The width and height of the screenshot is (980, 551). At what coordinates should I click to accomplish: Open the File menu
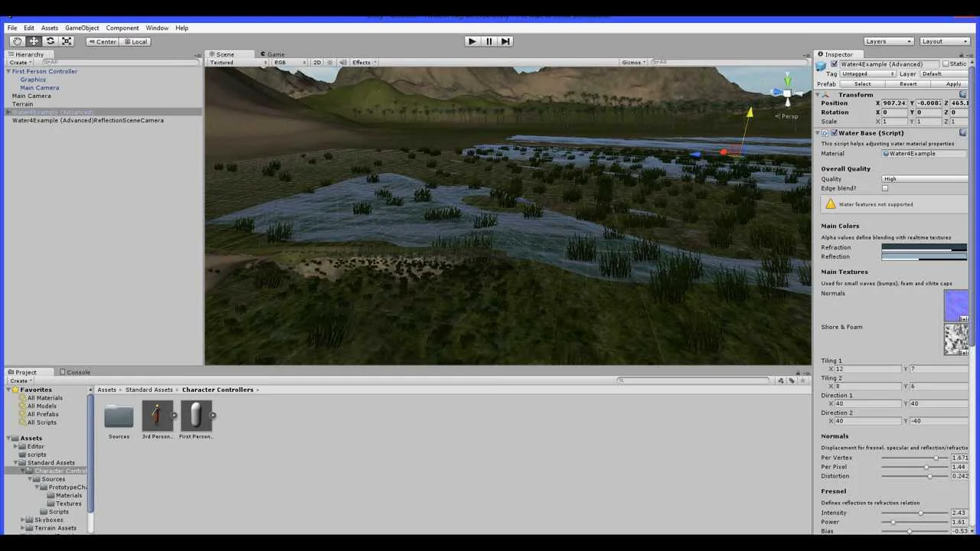tap(12, 28)
